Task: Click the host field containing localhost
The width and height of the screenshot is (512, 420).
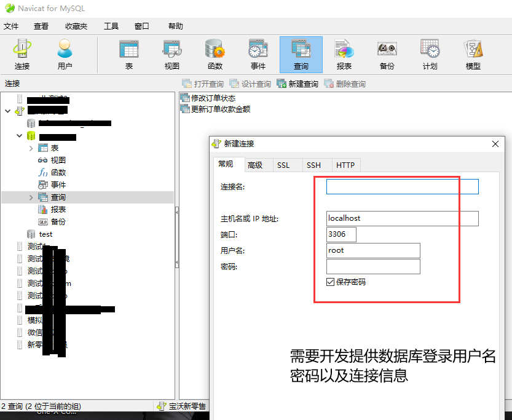Action: click(402, 218)
